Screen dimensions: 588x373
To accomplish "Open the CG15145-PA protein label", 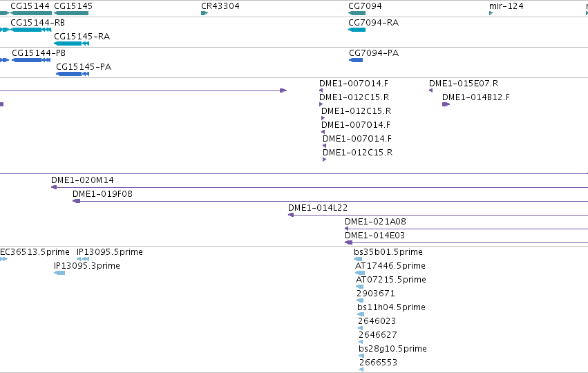I will [84, 67].
